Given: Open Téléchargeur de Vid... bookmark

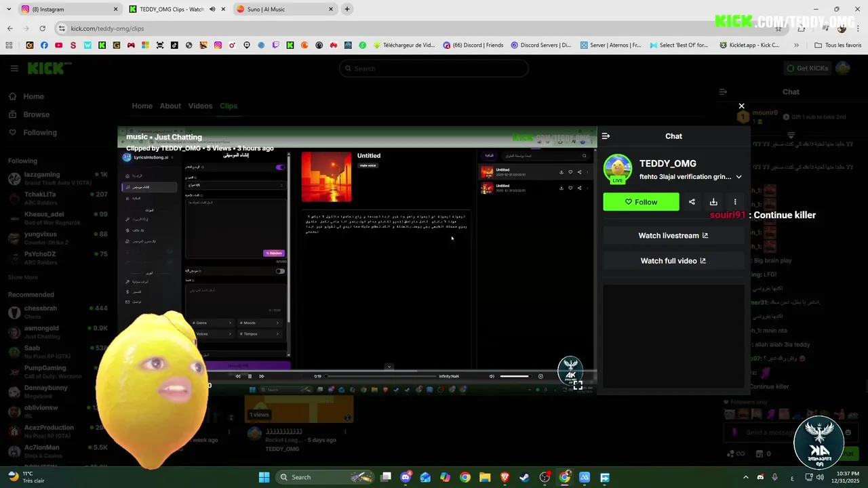Looking at the screenshot, I should (x=404, y=45).
